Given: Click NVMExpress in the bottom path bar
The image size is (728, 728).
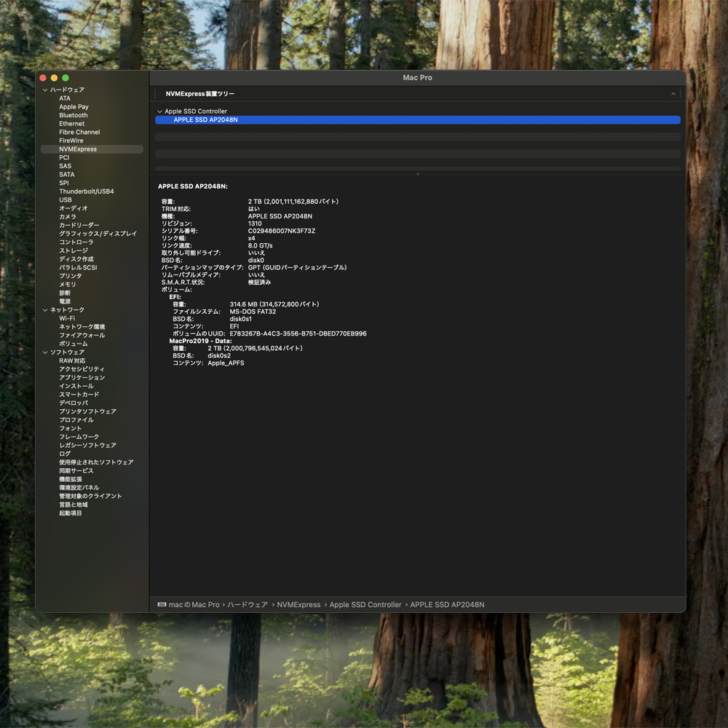Looking at the screenshot, I should [298, 604].
